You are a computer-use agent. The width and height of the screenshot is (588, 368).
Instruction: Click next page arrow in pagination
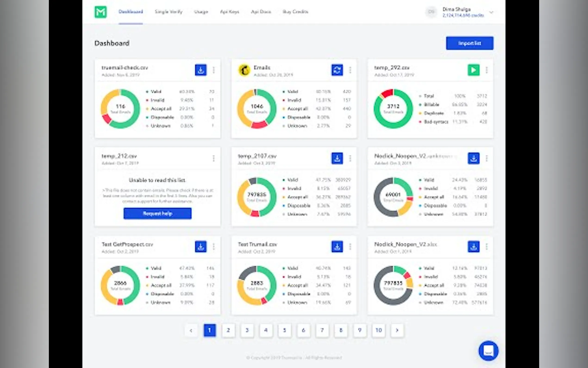point(397,330)
